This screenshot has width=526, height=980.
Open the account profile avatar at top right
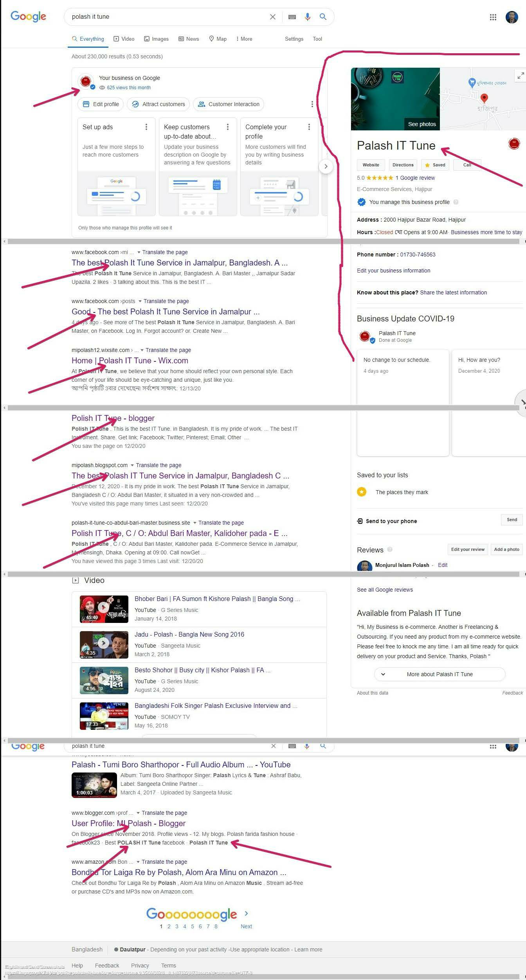[512, 17]
